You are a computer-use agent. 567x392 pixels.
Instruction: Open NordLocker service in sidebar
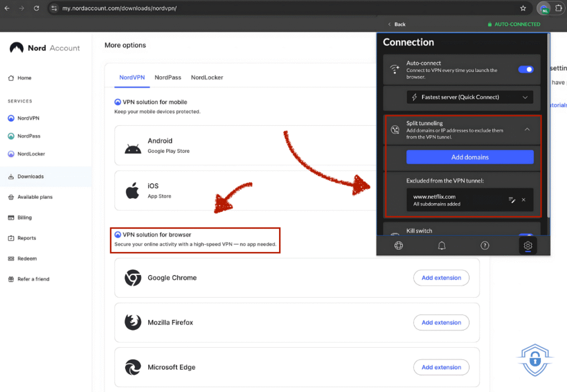(x=27, y=154)
